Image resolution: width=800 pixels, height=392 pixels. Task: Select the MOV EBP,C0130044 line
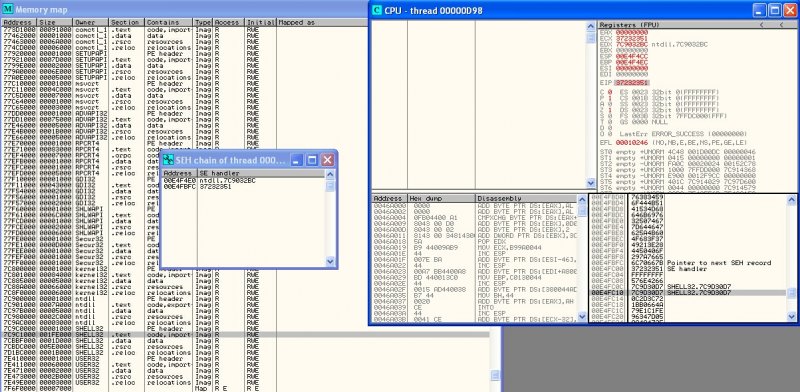(474, 277)
